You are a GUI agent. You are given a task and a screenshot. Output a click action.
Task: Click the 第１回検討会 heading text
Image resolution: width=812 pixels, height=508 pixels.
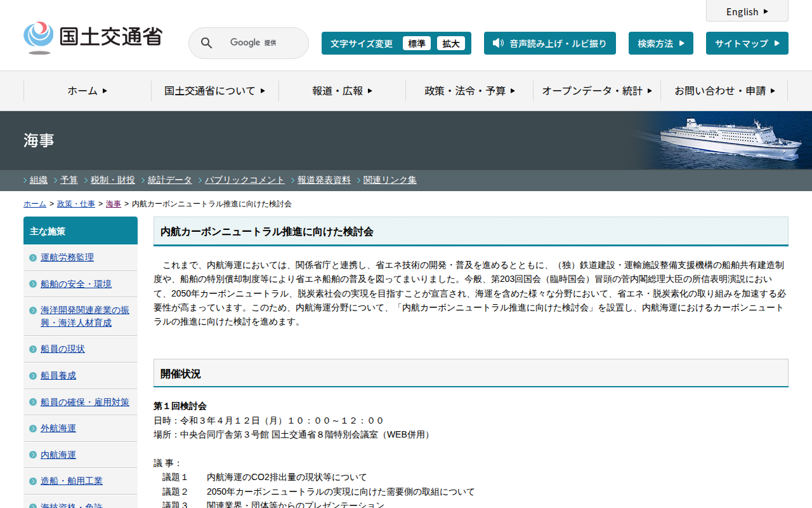click(x=180, y=406)
